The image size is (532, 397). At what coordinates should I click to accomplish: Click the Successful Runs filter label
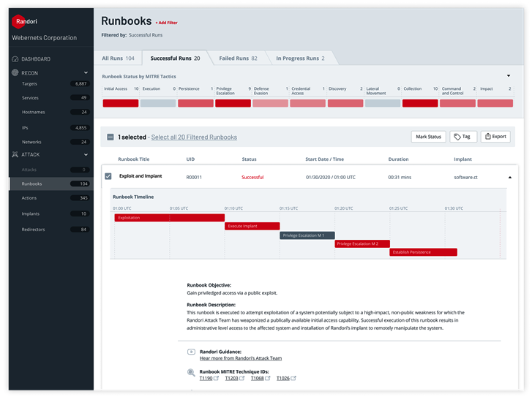(x=146, y=35)
